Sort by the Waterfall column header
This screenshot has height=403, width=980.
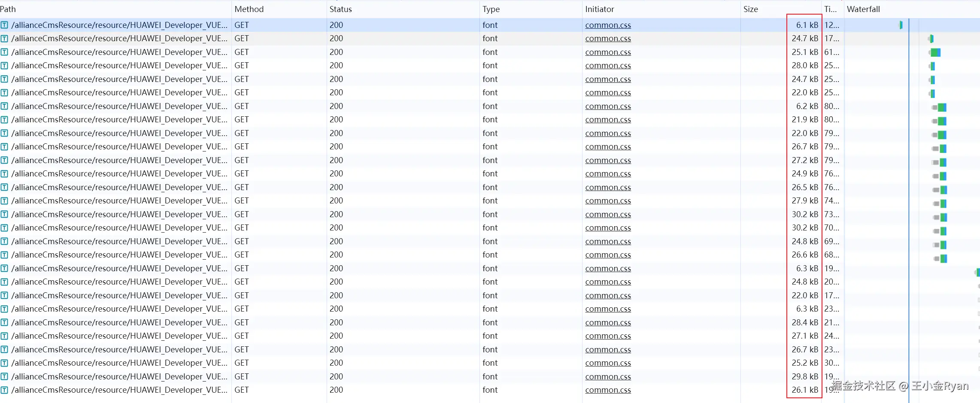tap(863, 9)
